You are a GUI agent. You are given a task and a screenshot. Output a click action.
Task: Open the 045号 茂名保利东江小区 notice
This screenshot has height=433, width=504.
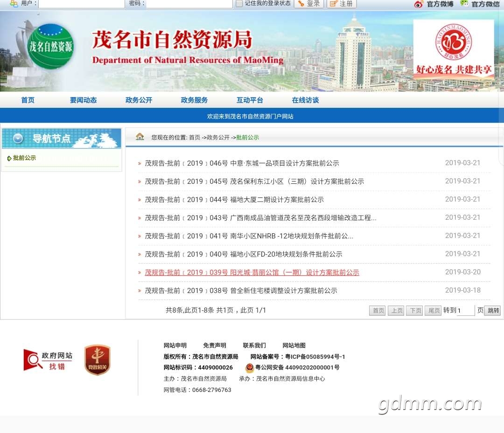pyautogui.click(x=254, y=182)
